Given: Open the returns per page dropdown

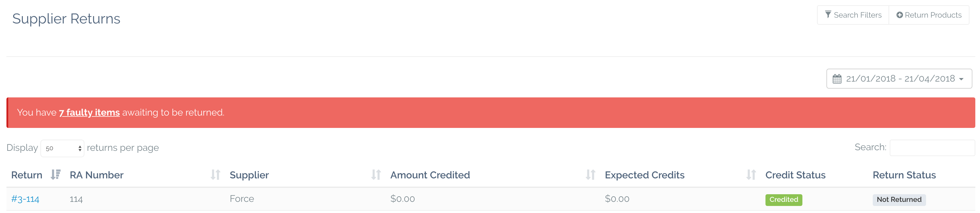Looking at the screenshot, I should click(62, 148).
